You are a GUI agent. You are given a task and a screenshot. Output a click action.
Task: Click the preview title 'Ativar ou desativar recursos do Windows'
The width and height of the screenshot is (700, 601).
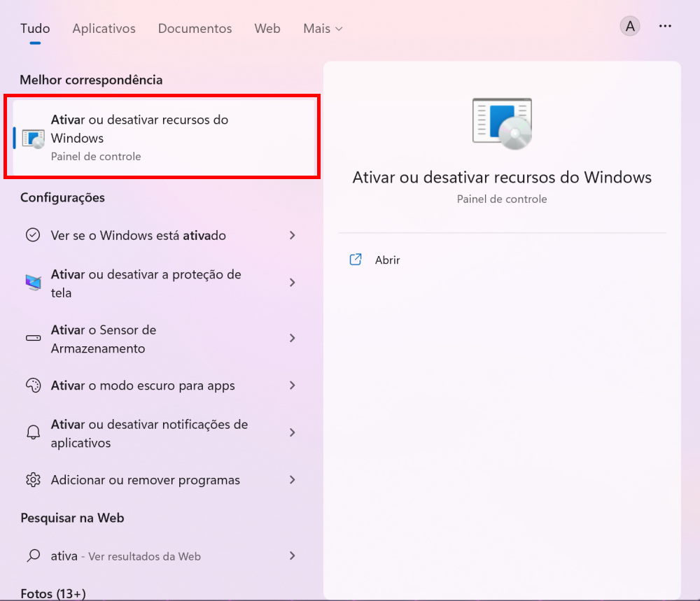coord(502,178)
